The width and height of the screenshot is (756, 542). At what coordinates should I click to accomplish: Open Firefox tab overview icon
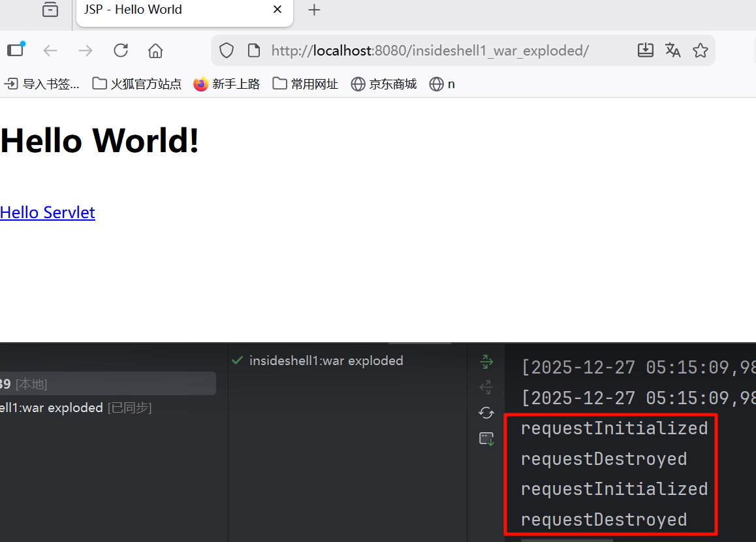click(50, 9)
